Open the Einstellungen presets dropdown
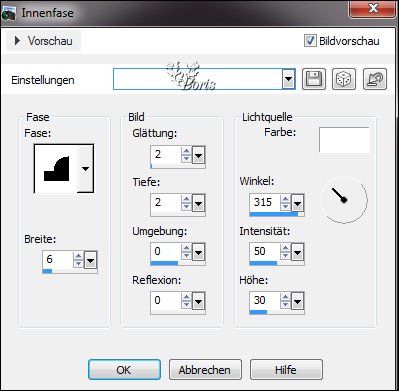Viewport: 399px width, 391px height. coord(288,79)
